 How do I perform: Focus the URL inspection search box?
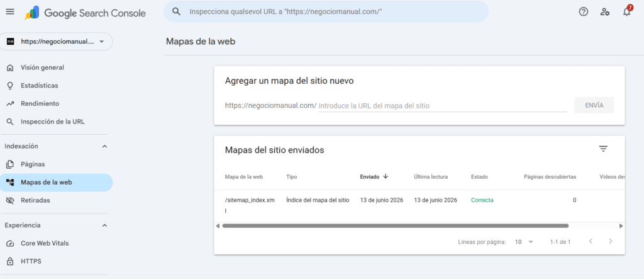coord(326,12)
